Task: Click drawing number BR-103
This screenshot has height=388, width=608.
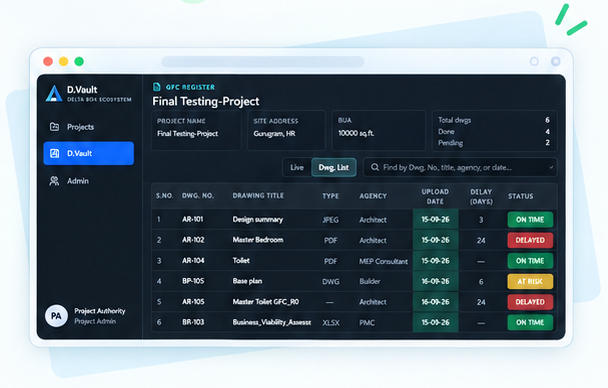Action: [x=193, y=322]
